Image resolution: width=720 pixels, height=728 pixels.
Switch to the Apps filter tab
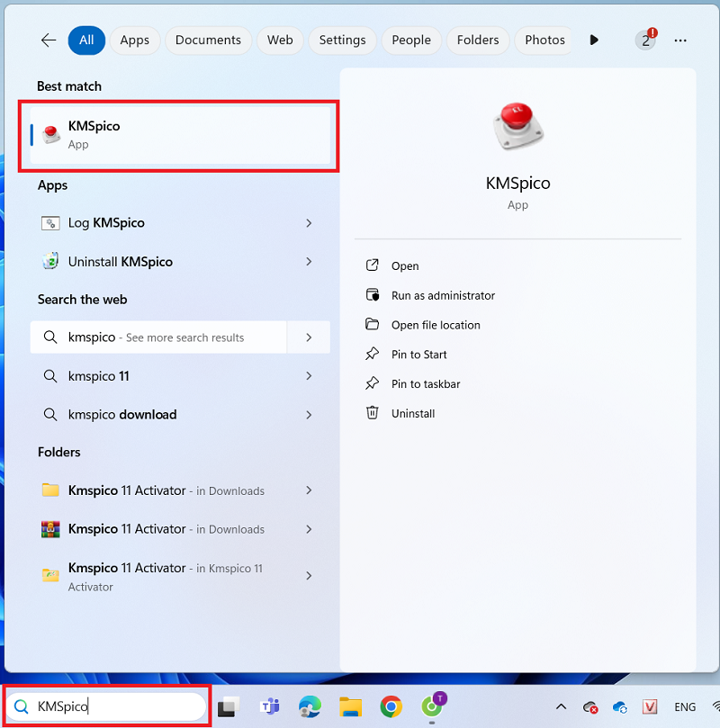coord(135,40)
